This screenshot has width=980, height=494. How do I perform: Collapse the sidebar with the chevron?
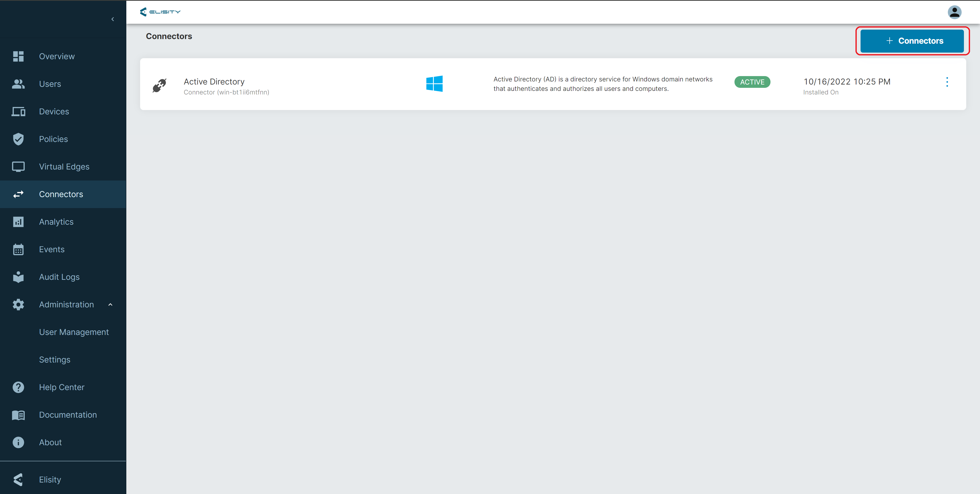(113, 19)
